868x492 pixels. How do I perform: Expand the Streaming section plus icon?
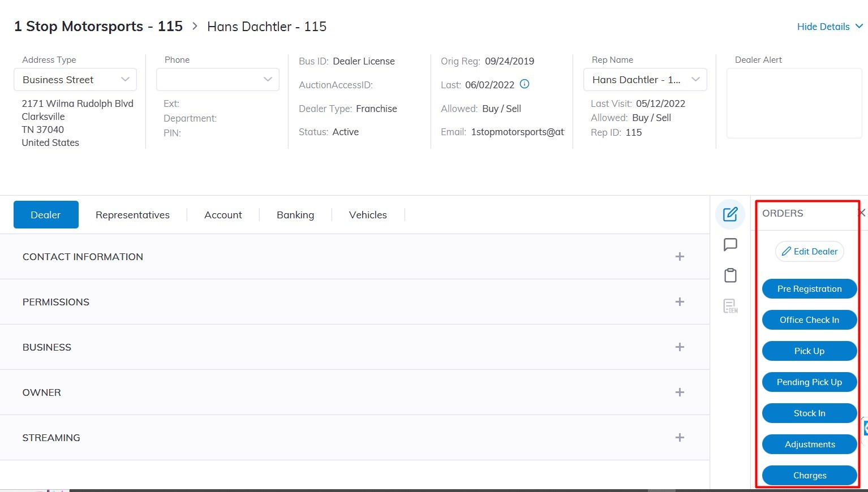tap(680, 438)
